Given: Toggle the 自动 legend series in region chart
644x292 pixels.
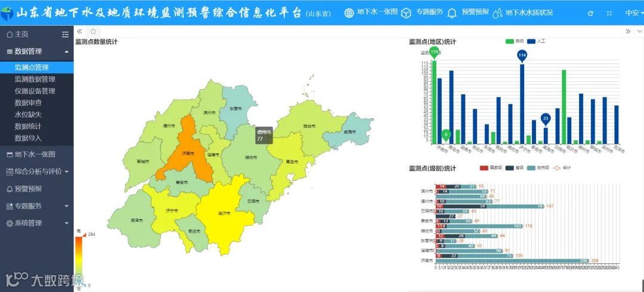Looking at the screenshot, I should coord(515,41).
